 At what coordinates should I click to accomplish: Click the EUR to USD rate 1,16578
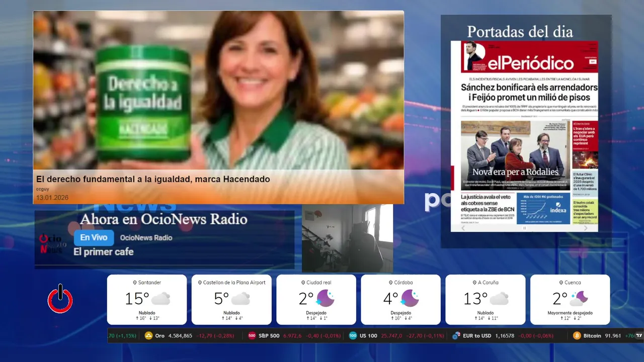(505, 335)
